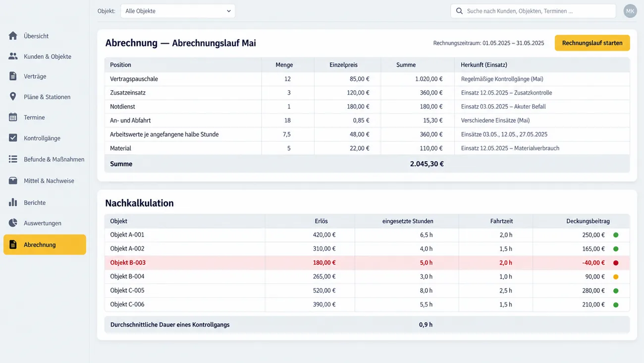Select the An- und Abfahrt position
The height and width of the screenshot is (363, 644).
[x=367, y=121]
